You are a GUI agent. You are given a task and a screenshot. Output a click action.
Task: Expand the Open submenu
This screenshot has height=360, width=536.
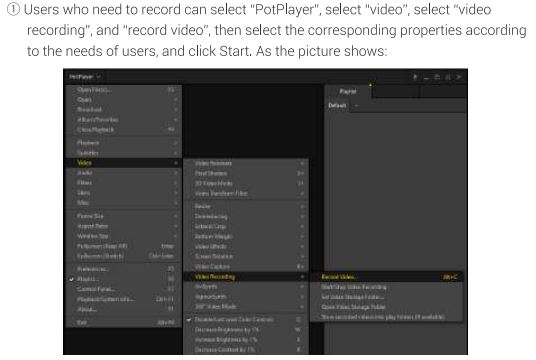pyautogui.click(x=124, y=99)
